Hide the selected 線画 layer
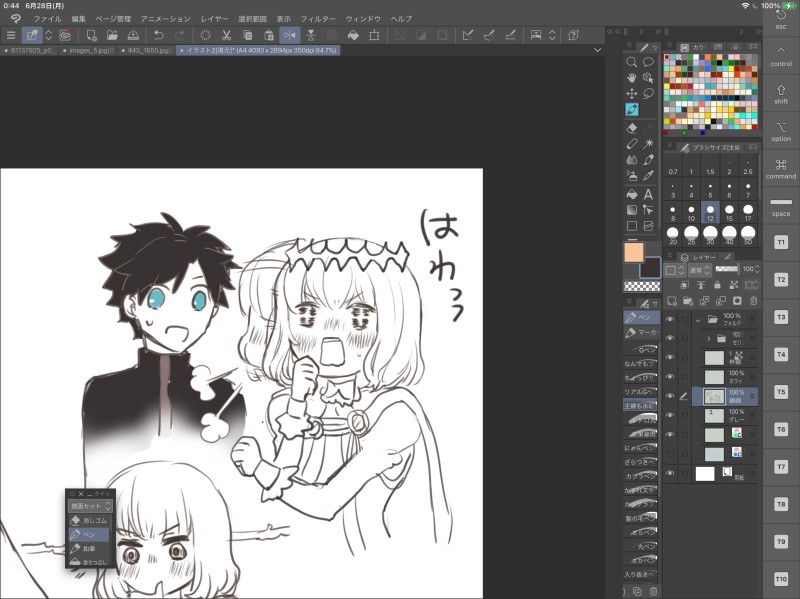 [x=670, y=396]
